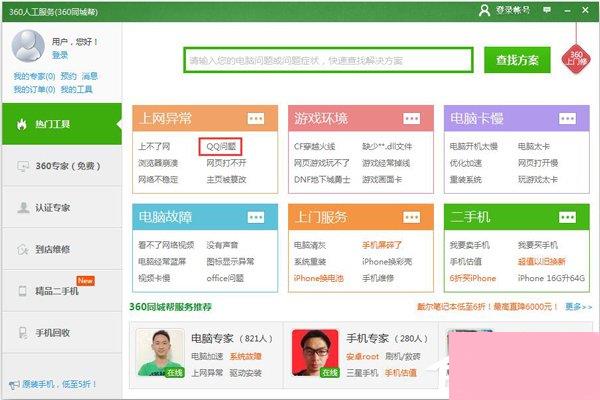Select 超值以旧换新 item

(541, 262)
